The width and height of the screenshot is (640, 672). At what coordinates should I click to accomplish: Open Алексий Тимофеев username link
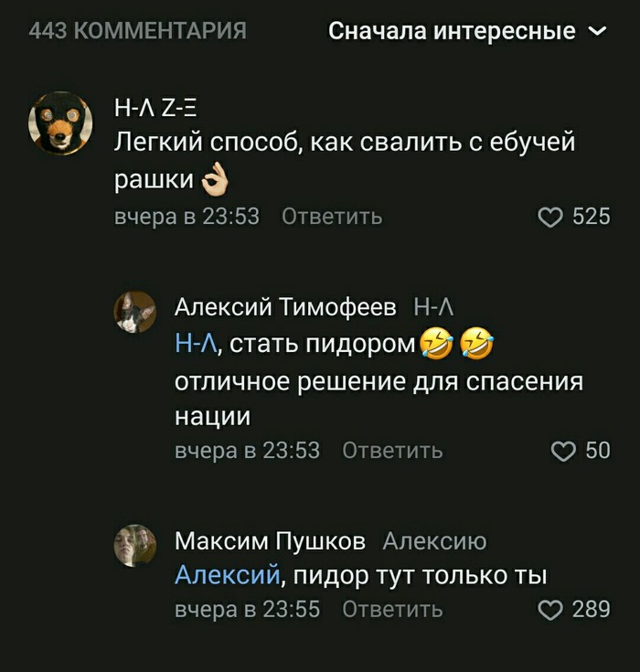pyautogui.click(x=285, y=307)
